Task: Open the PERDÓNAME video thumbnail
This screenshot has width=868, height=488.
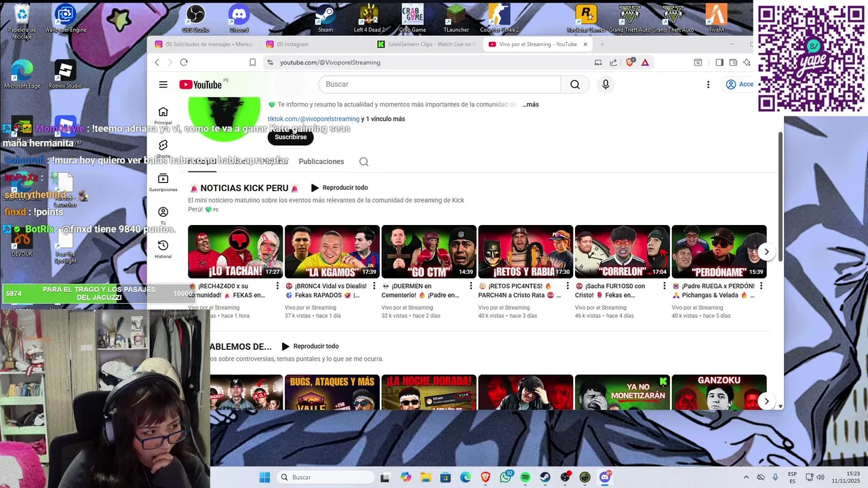Action: tap(719, 251)
